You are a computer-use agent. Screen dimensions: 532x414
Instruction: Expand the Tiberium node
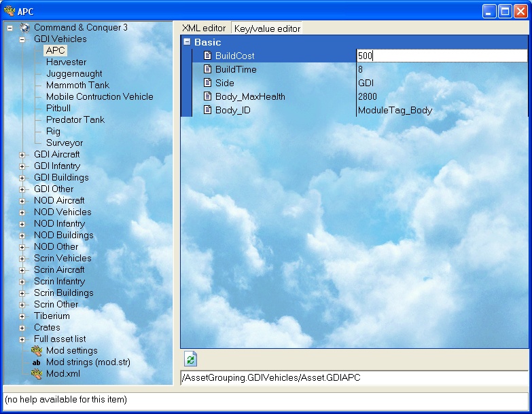[22, 316]
